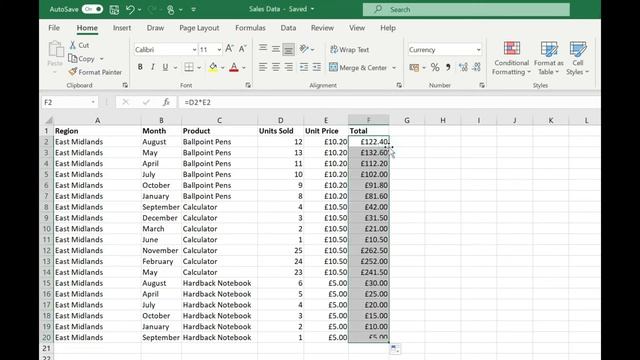Open the Merge & Center dropdown arrow
The width and height of the screenshot is (640, 360).
point(394,68)
